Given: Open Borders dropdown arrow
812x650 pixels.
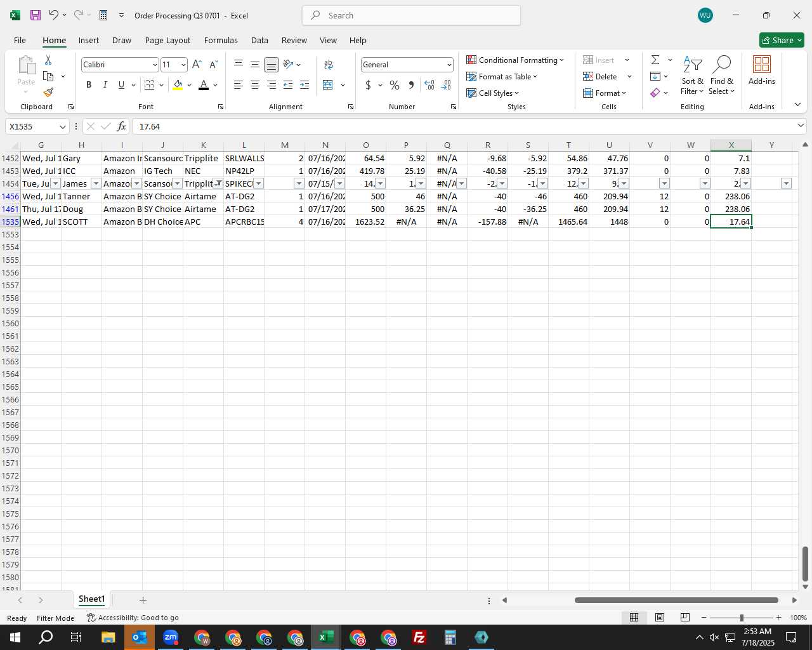Looking at the screenshot, I should point(161,84).
